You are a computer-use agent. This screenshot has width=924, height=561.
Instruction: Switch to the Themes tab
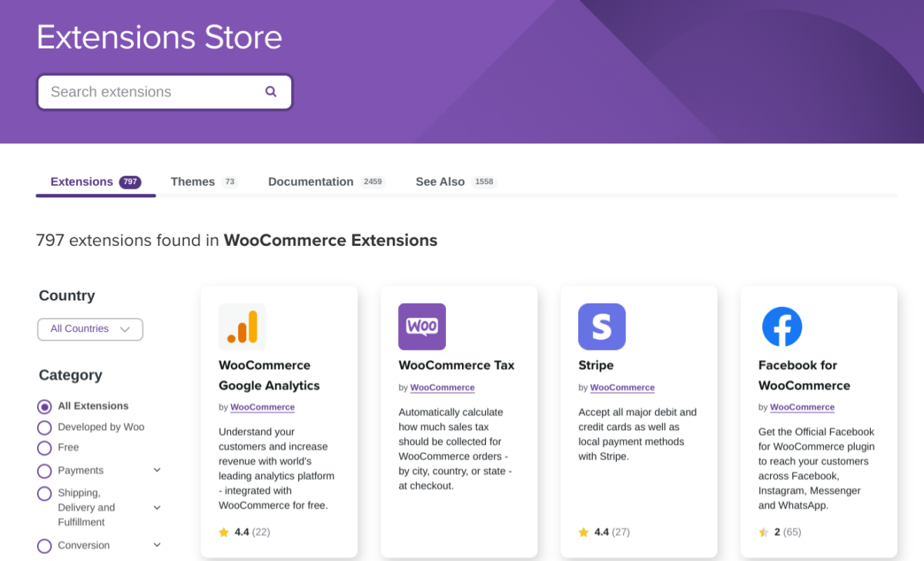coord(192,181)
